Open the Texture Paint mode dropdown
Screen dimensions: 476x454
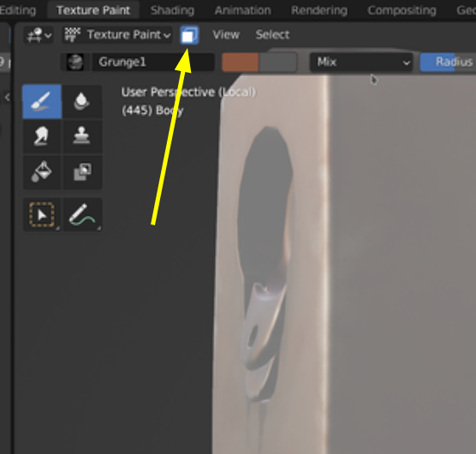117,35
